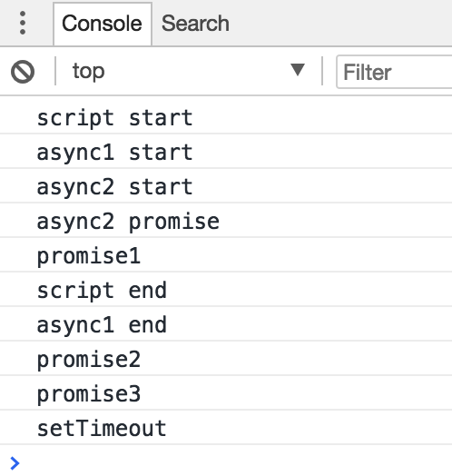
Task: Clear console using the ban icon
Action: tap(23, 72)
